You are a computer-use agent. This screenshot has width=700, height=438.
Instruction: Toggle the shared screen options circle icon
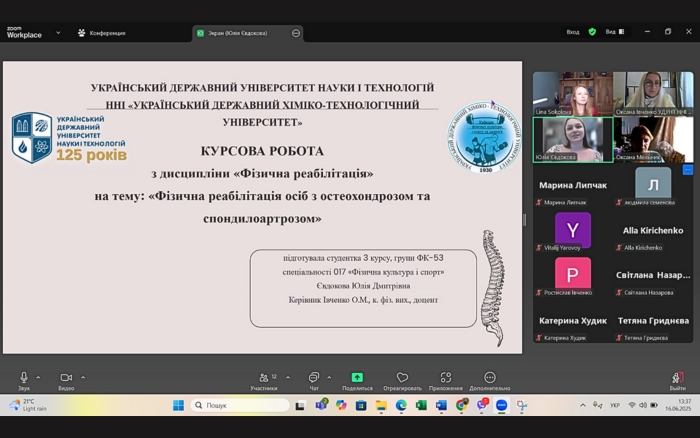pyautogui.click(x=296, y=33)
